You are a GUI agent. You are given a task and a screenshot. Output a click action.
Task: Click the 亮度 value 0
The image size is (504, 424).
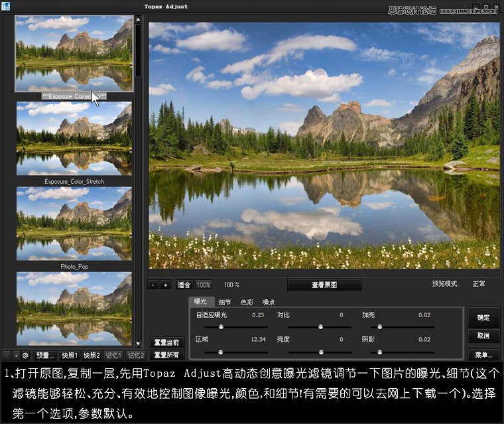pyautogui.click(x=342, y=339)
